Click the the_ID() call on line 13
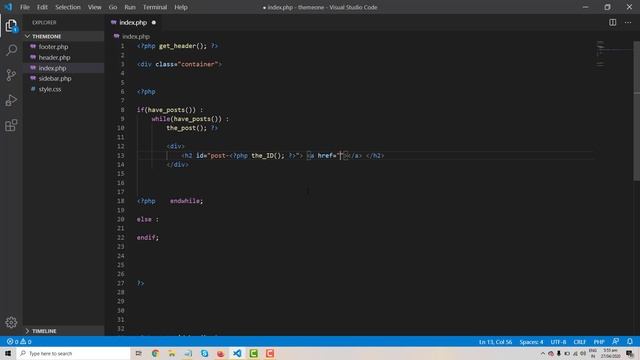The height and width of the screenshot is (360, 640). point(267,156)
